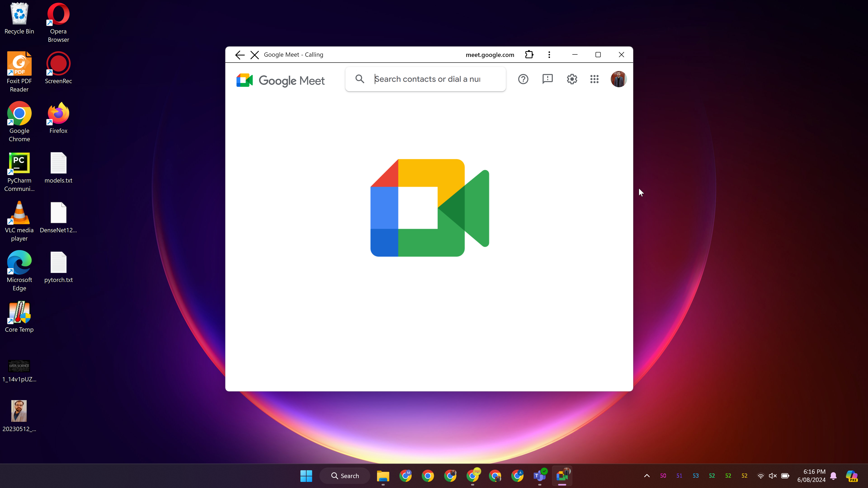Toggle the muted volume speaker icon
868x488 pixels.
773,476
